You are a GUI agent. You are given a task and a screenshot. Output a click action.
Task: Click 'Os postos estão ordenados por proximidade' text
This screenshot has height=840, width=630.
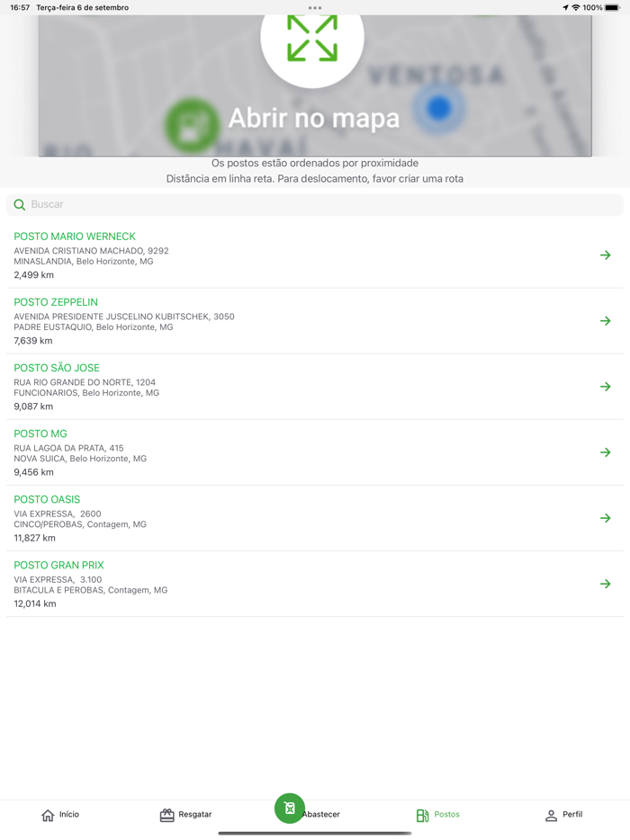315,163
